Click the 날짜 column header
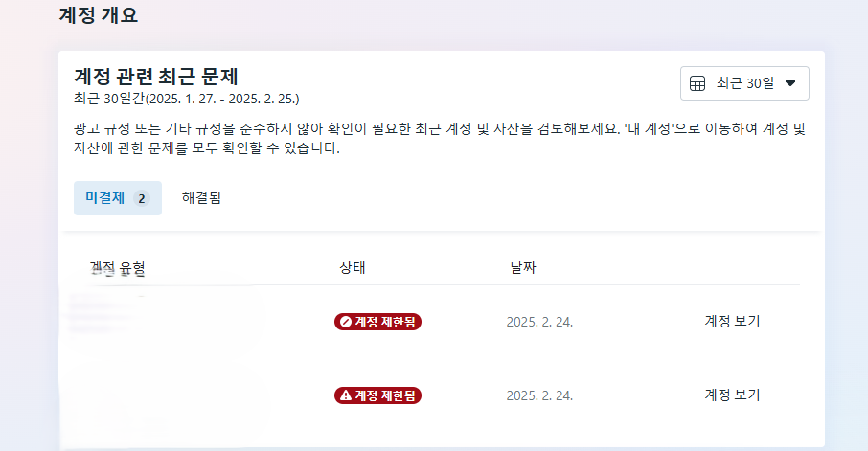 [x=523, y=268]
